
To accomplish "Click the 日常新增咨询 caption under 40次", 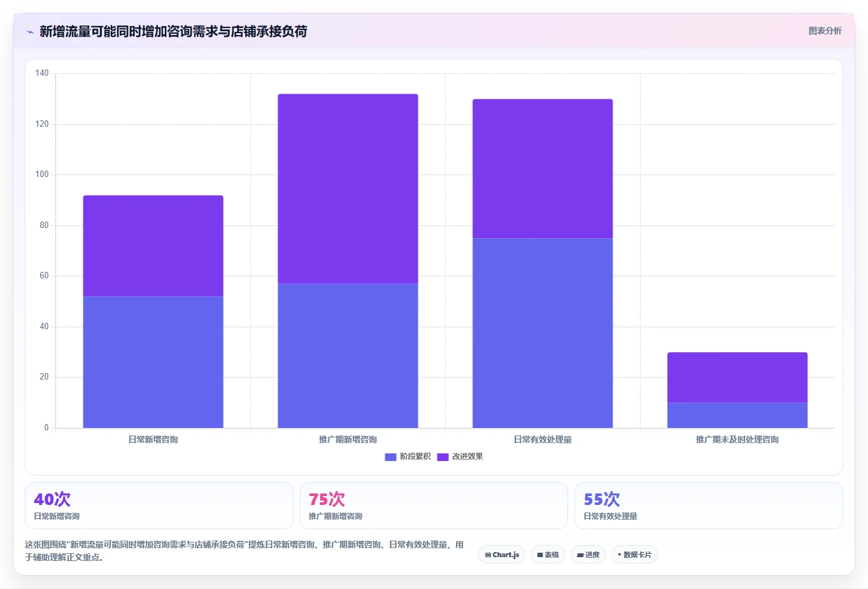I will pos(57,516).
